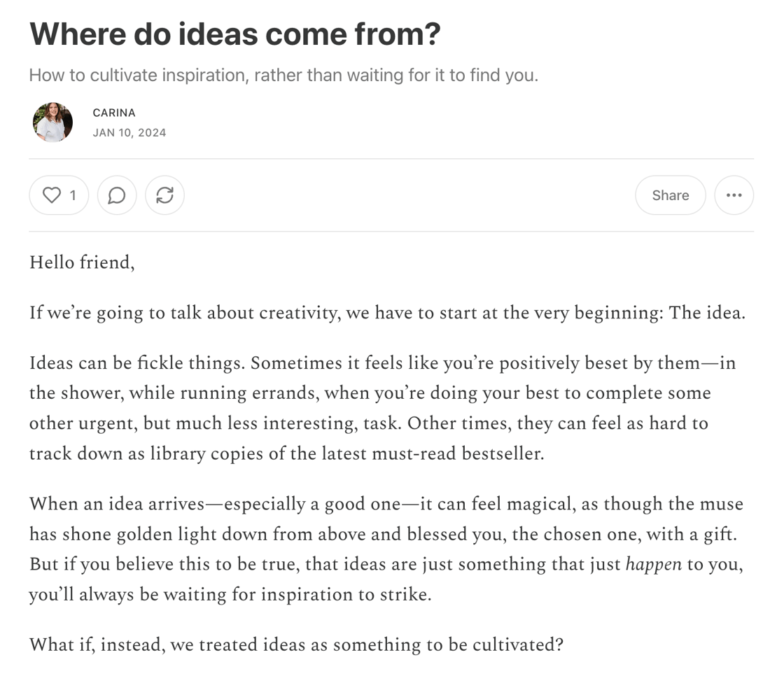Restack the post using circular arrows icon

coord(164,195)
